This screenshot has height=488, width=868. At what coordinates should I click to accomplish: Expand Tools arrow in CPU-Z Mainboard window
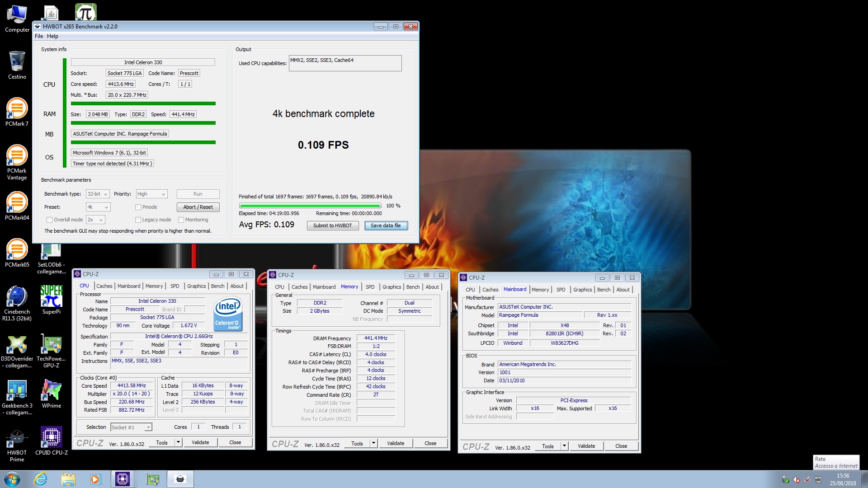(x=565, y=446)
